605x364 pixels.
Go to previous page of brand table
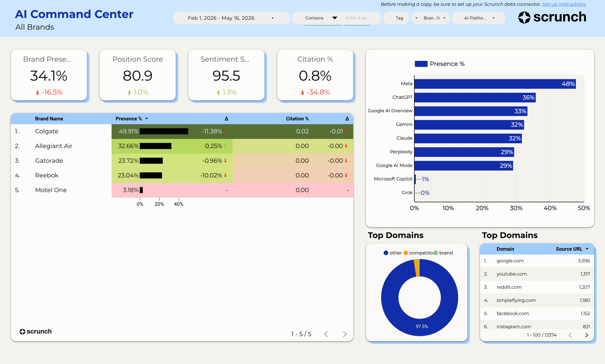326,334
